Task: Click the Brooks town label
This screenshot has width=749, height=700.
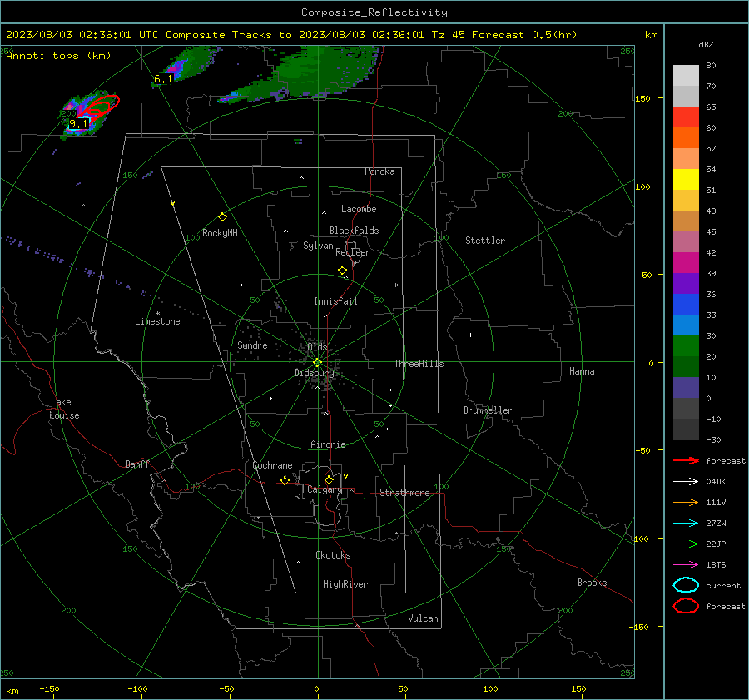Action: 592,583
